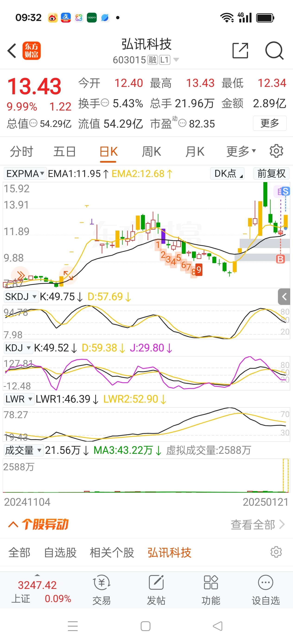The height and width of the screenshot is (644, 293).
Task: Tap MA3:43.22万 value
Action: [x=127, y=450]
